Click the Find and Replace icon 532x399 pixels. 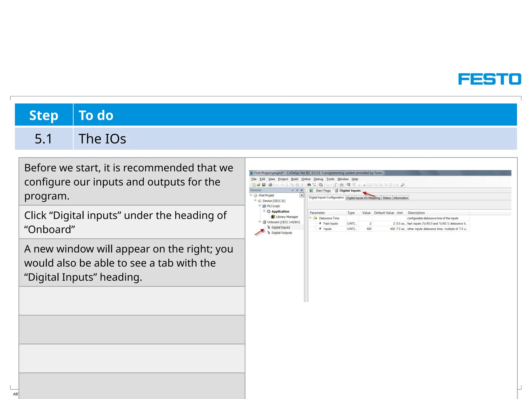point(314,185)
